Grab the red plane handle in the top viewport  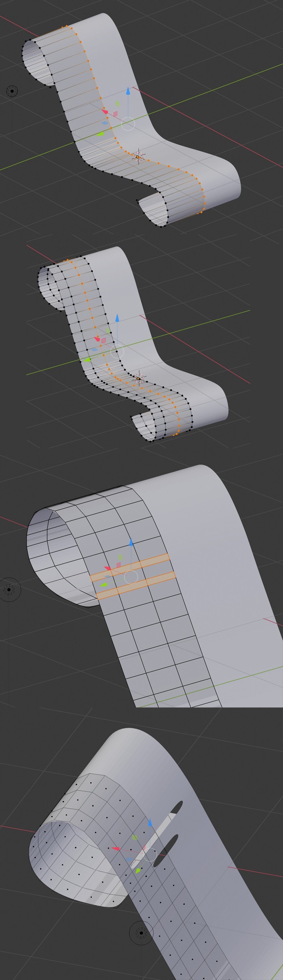point(115,114)
